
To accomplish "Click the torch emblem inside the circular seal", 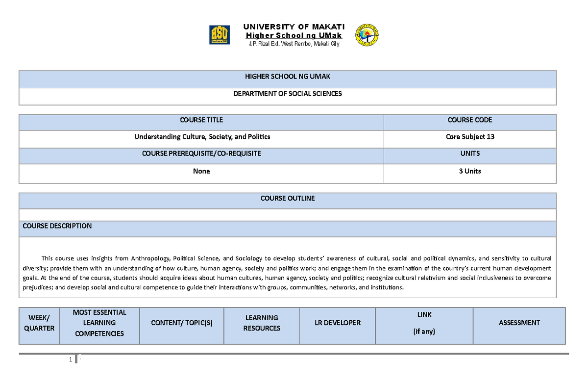I will 367,33.
